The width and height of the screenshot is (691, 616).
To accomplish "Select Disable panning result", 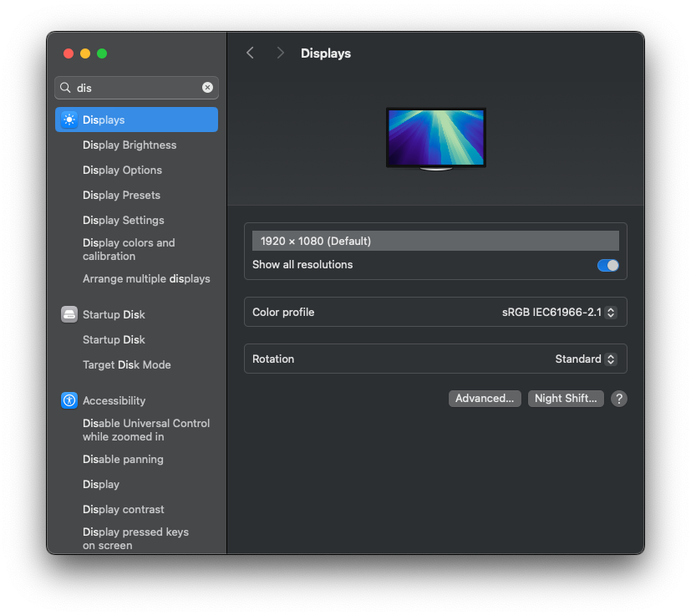I will pos(123,459).
